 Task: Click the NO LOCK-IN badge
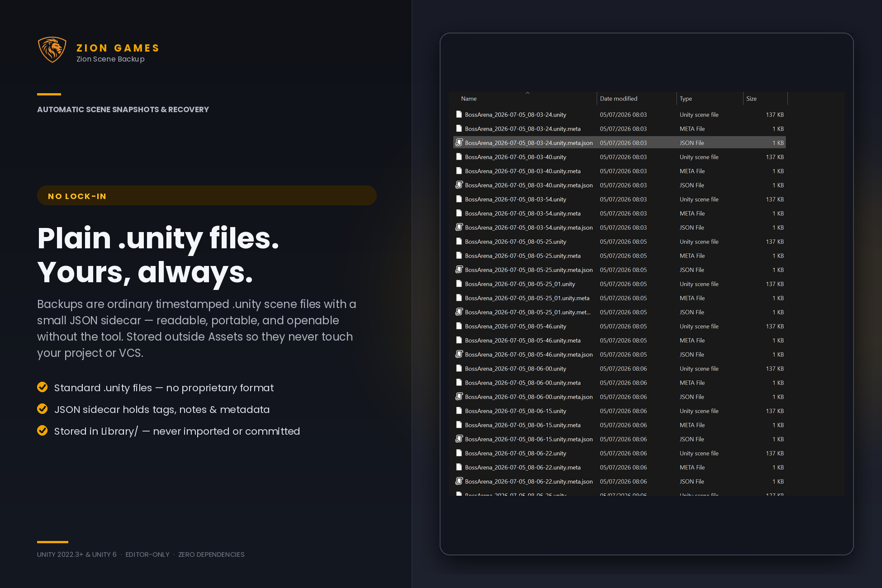point(207,195)
